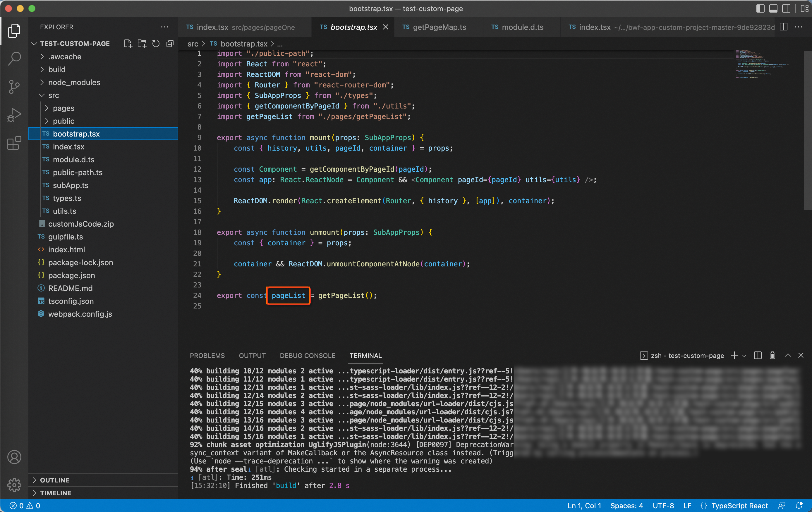Open the Search view in activity bar
The image size is (812, 512).
point(14,58)
